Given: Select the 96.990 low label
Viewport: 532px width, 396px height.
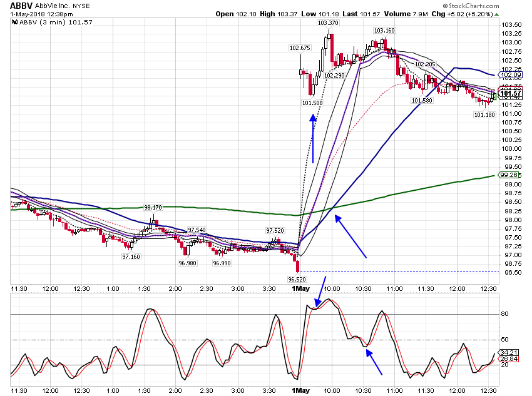Looking at the screenshot, I should (x=222, y=263).
